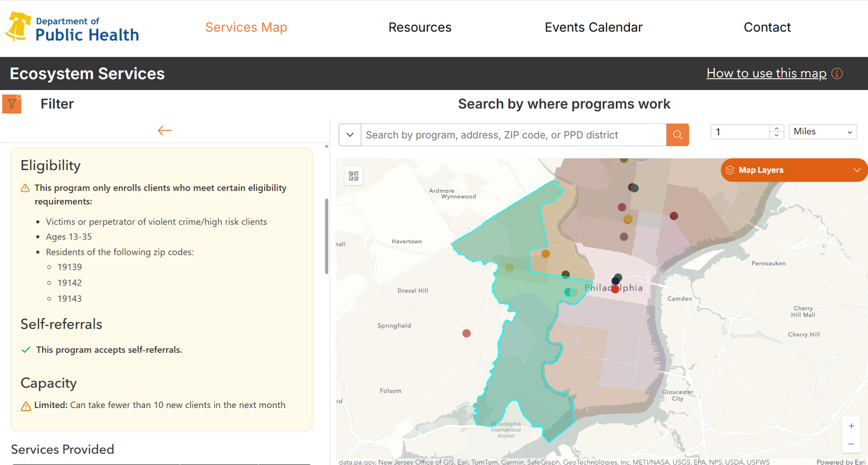Open the Resources menu item
Viewport: 868px width, 465px height.
(x=419, y=28)
